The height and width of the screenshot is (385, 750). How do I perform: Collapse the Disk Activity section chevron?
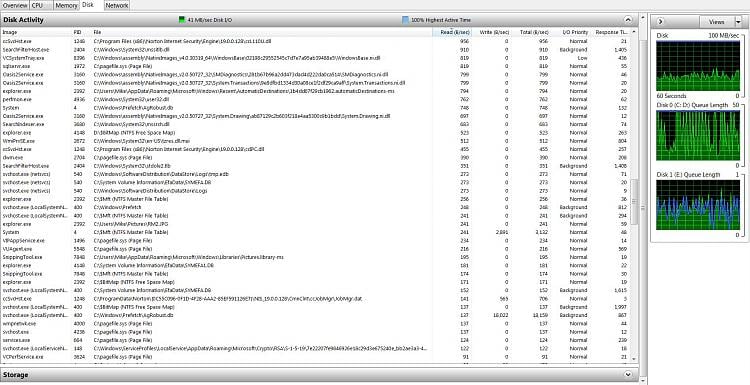[x=628, y=20]
